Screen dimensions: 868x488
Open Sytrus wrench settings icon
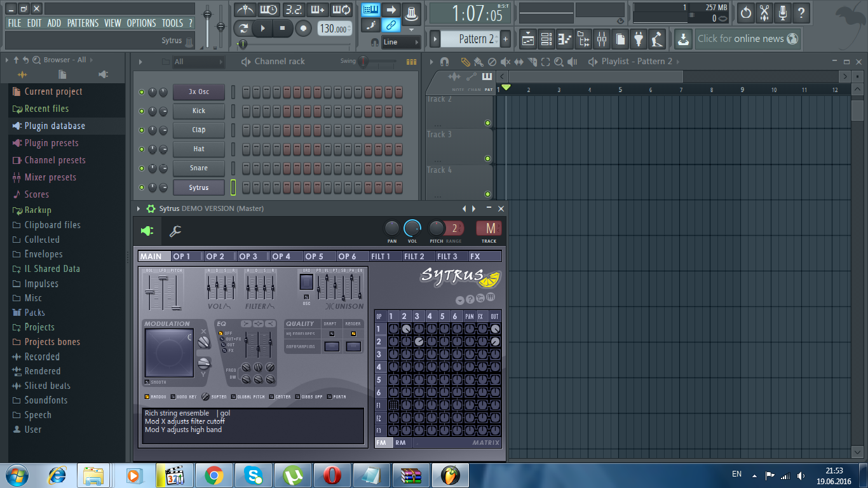tap(175, 231)
